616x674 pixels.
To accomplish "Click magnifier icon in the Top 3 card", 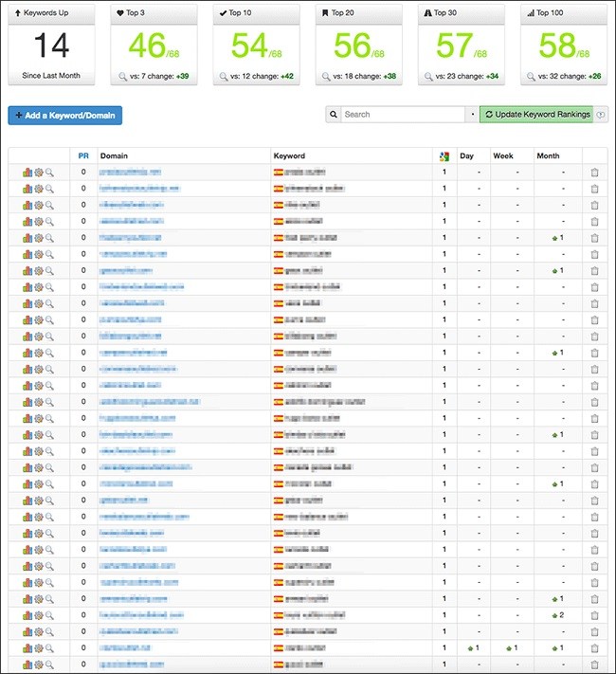I will (123, 77).
